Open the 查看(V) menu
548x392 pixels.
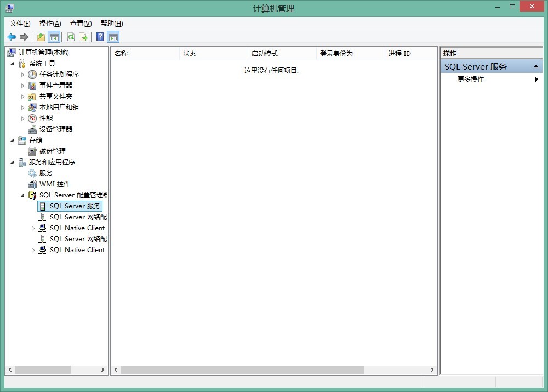coord(81,24)
